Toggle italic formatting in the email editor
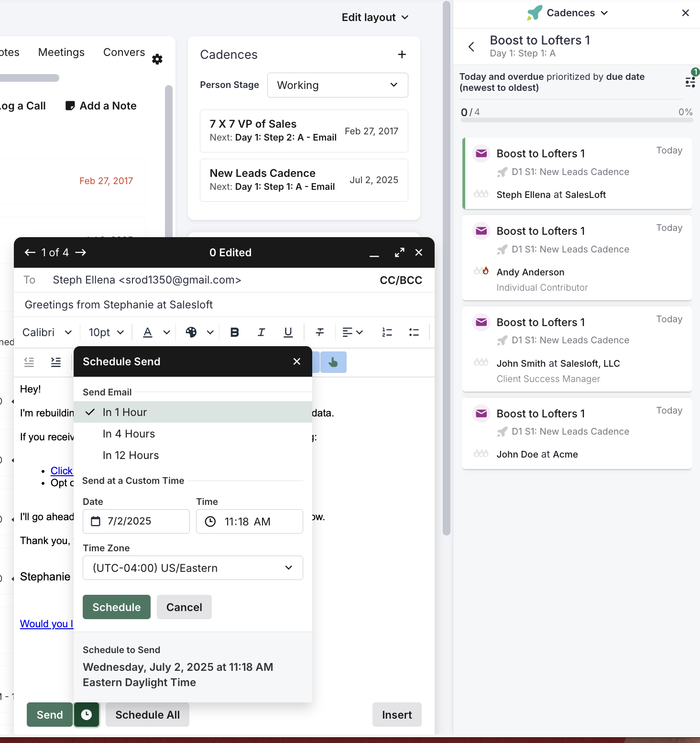This screenshot has width=700, height=743. 261,332
